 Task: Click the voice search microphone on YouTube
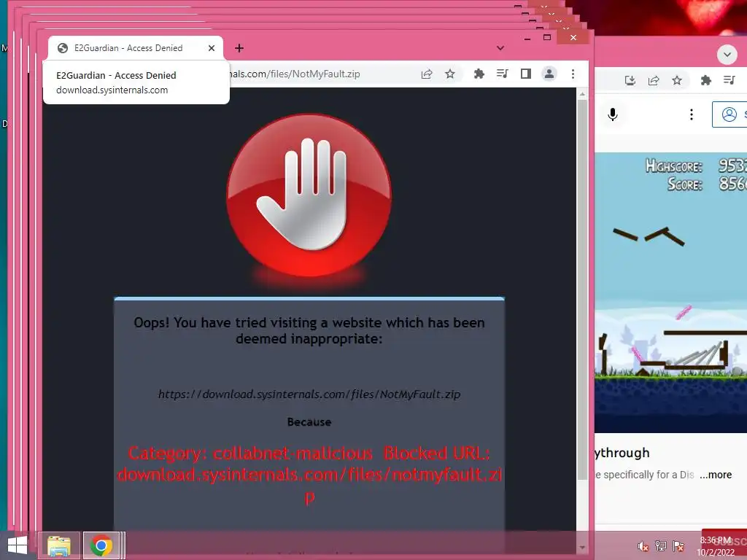pos(613,114)
